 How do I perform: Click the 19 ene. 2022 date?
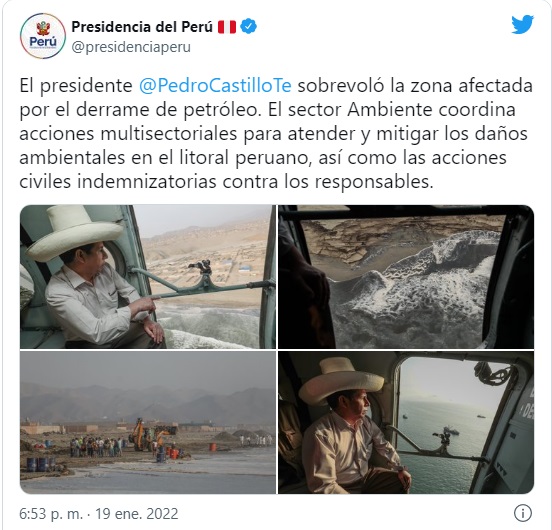pos(137,514)
